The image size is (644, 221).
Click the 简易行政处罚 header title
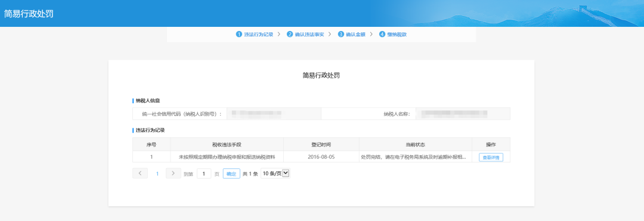(29, 14)
